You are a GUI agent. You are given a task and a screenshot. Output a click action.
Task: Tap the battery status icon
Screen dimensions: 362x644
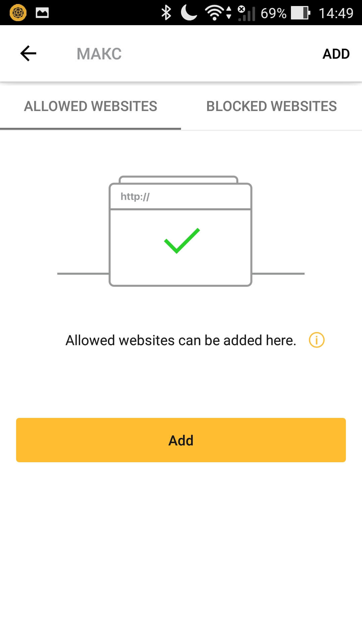(300, 13)
